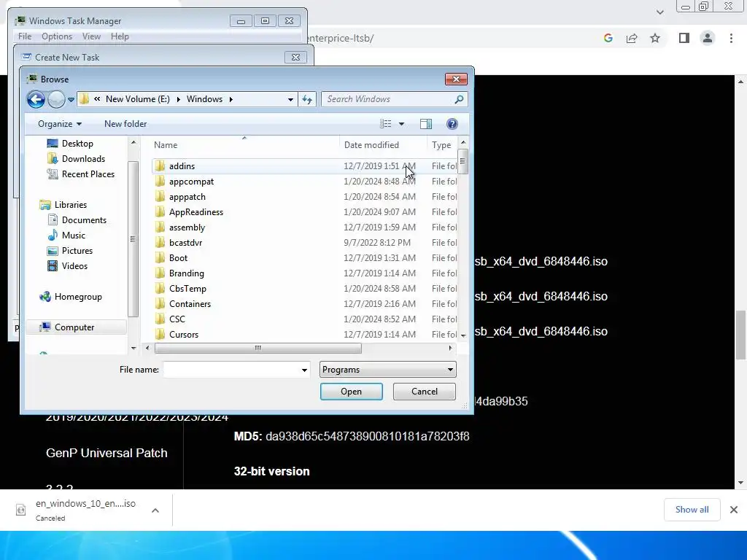
Task: Open the Programs file type dropdown
Action: click(388, 370)
